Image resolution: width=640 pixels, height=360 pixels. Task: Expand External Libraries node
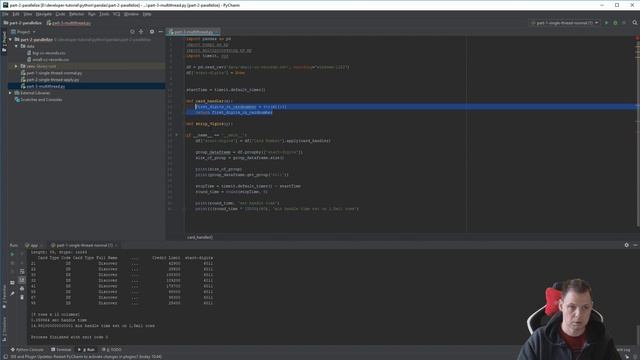(x=10, y=93)
